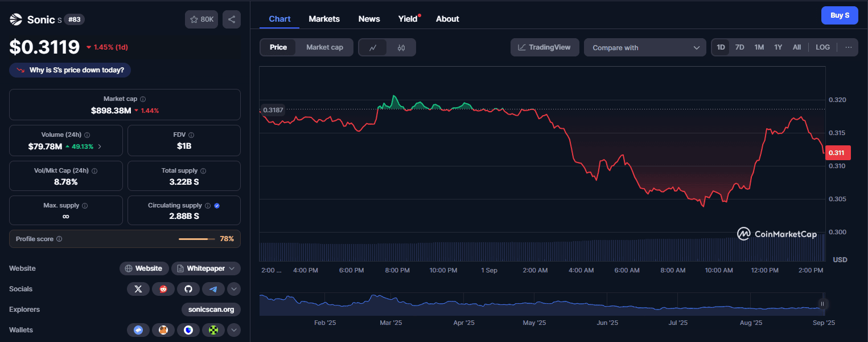The image size is (868, 342).
Task: Open the Compare with dropdown
Action: (x=645, y=48)
